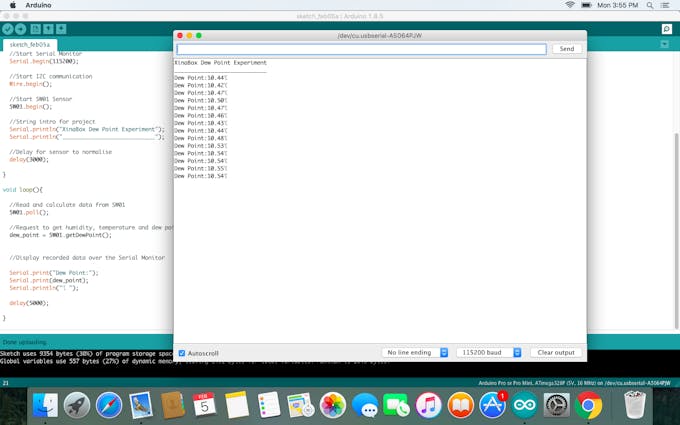Click the 'Serial.begin(115200);' code line

[x=44, y=61]
